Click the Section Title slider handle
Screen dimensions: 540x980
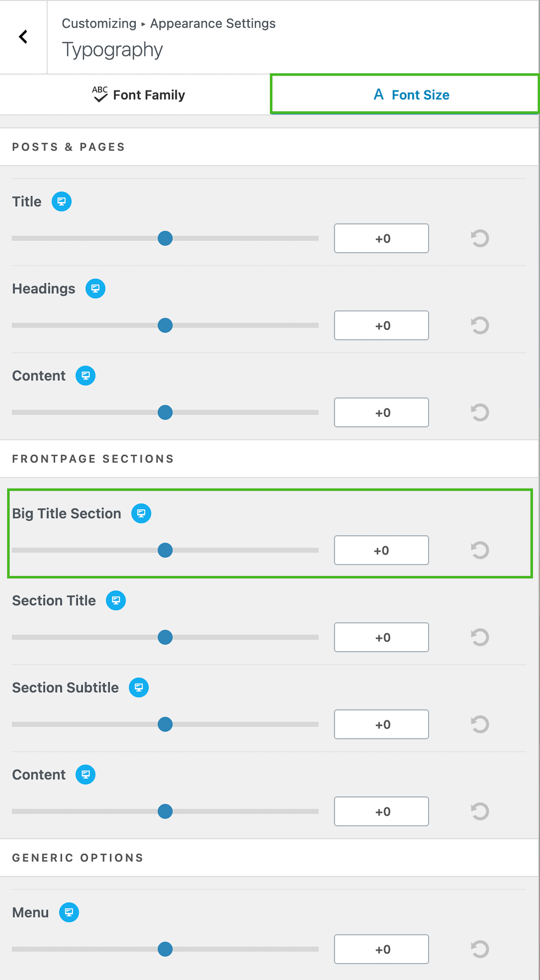[165, 637]
